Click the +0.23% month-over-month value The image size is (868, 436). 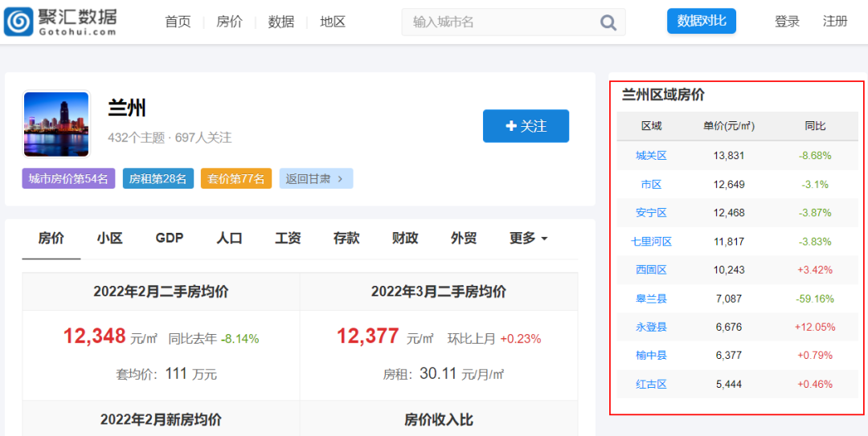520,339
